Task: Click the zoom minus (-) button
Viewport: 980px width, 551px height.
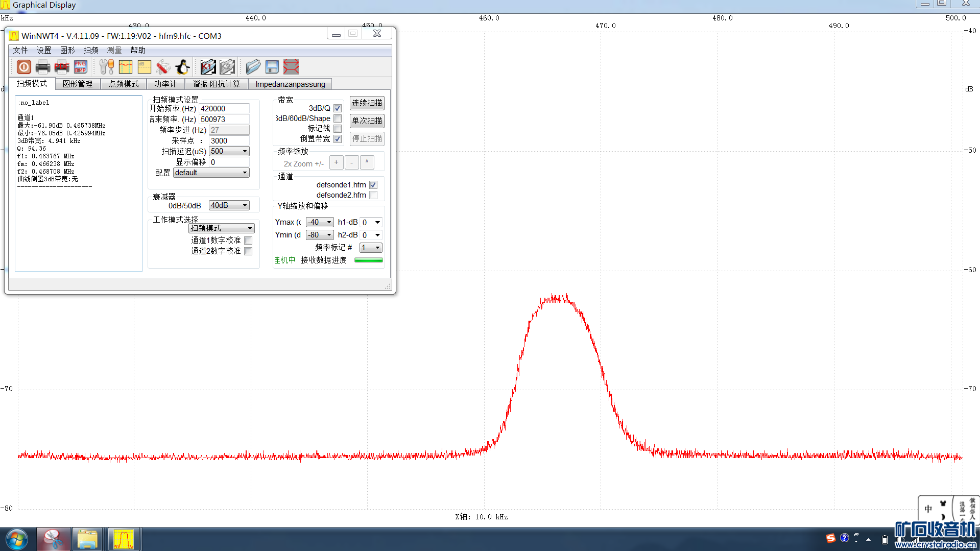Action: 351,163
